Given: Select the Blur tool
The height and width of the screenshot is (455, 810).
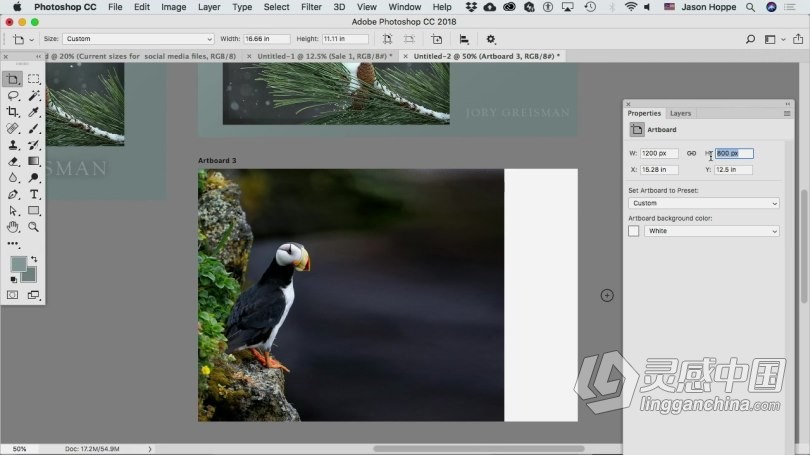Looking at the screenshot, I should coord(13,178).
